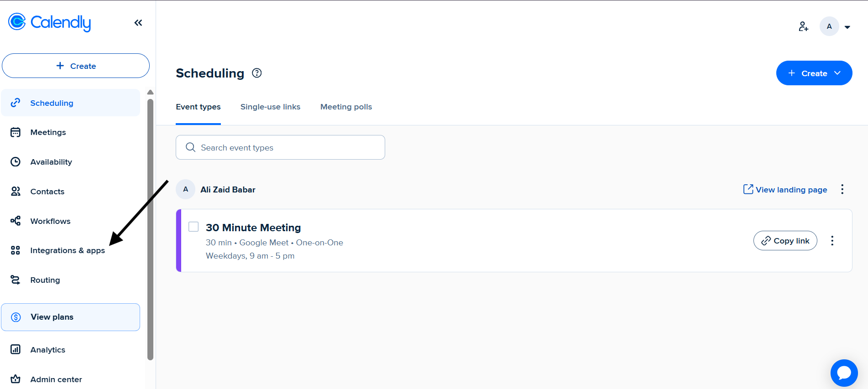Open Analytics from the sidebar
The image size is (868, 389).
[x=47, y=350]
